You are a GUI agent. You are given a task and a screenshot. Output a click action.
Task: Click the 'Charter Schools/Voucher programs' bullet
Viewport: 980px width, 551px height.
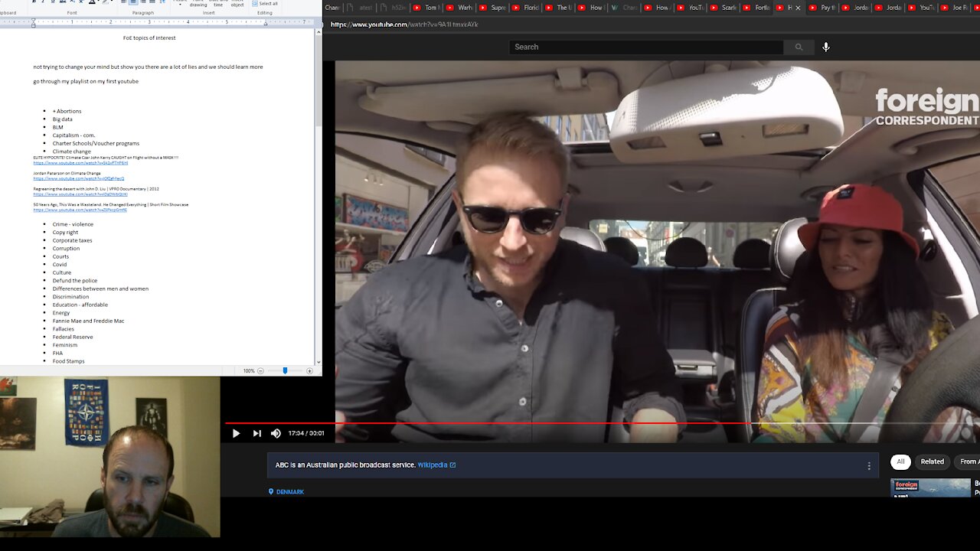[x=96, y=143]
